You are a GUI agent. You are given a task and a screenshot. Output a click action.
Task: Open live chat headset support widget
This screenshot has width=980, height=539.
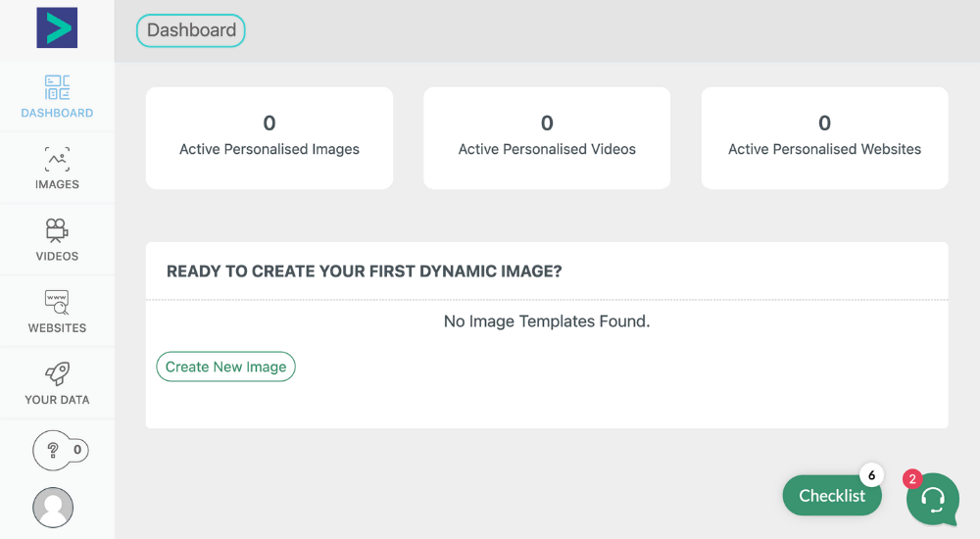(932, 499)
